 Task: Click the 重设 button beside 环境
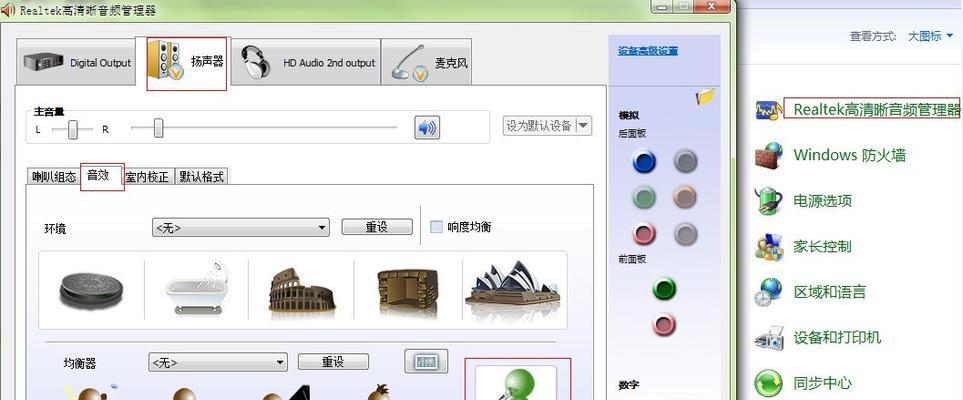[376, 227]
